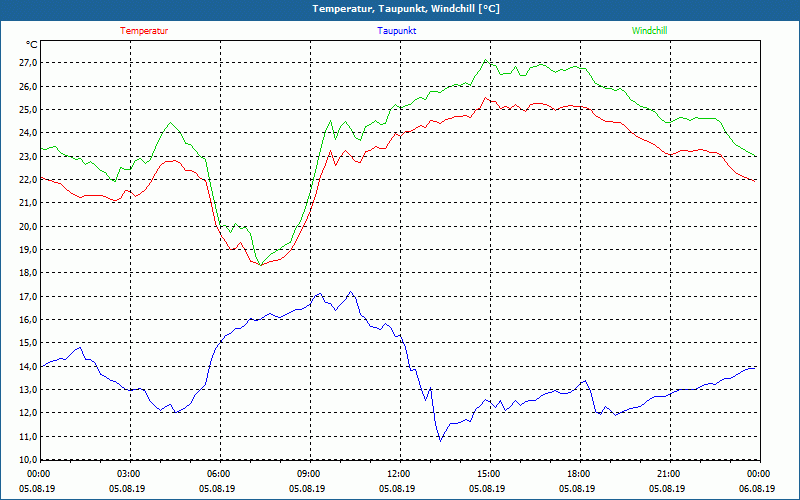Click the '21:00' time axis label

[670, 474]
